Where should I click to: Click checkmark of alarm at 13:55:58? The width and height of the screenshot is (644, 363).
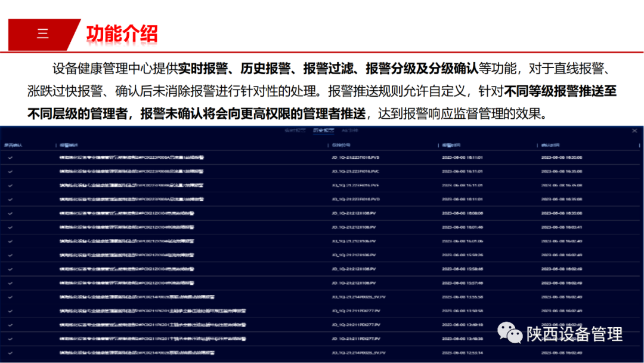pos(10,297)
